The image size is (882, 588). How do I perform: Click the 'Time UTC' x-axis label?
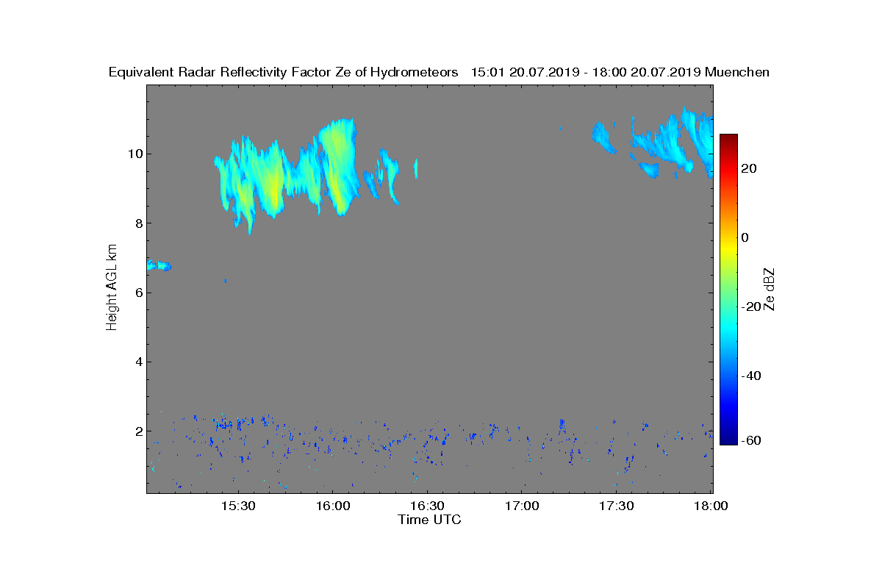pyautogui.click(x=430, y=520)
